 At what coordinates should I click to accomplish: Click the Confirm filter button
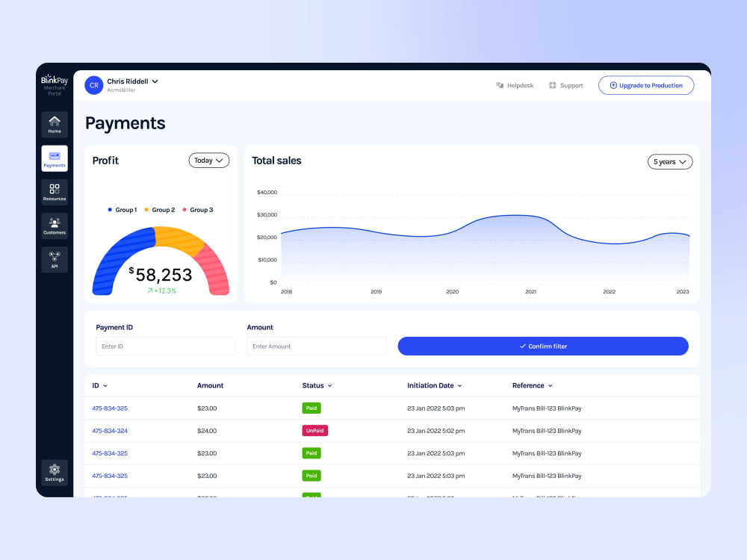[543, 346]
